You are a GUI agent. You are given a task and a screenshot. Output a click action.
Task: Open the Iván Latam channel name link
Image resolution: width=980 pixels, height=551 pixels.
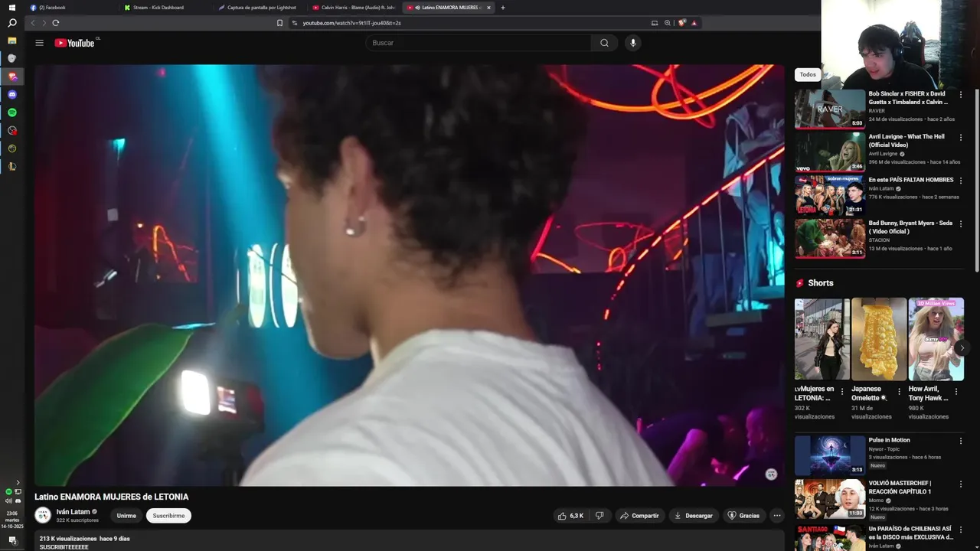pos(73,512)
